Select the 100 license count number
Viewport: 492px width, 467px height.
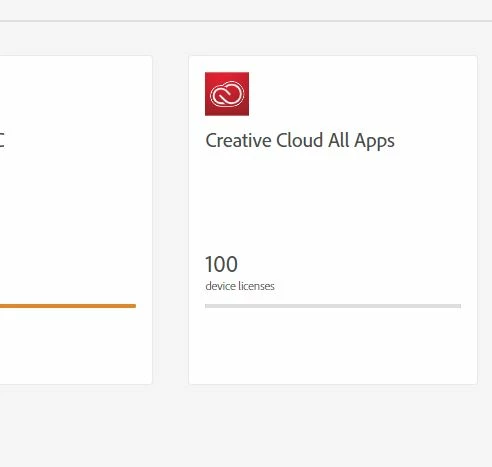(221, 264)
